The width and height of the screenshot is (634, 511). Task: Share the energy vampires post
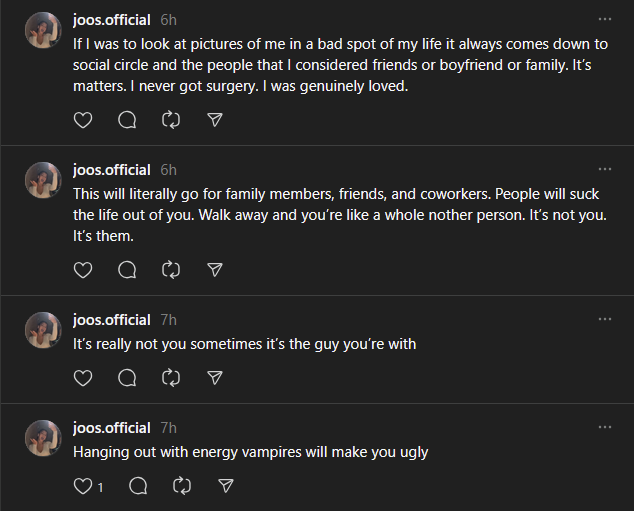[226, 486]
